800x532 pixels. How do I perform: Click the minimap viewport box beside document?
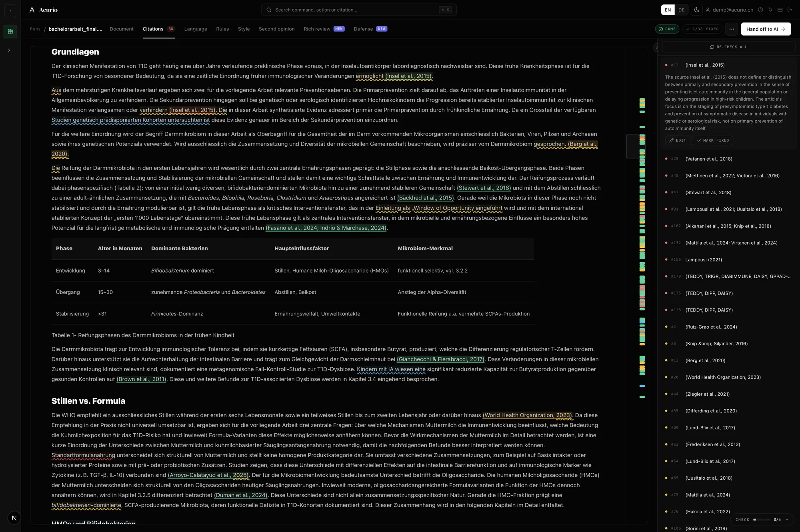[x=635, y=147]
